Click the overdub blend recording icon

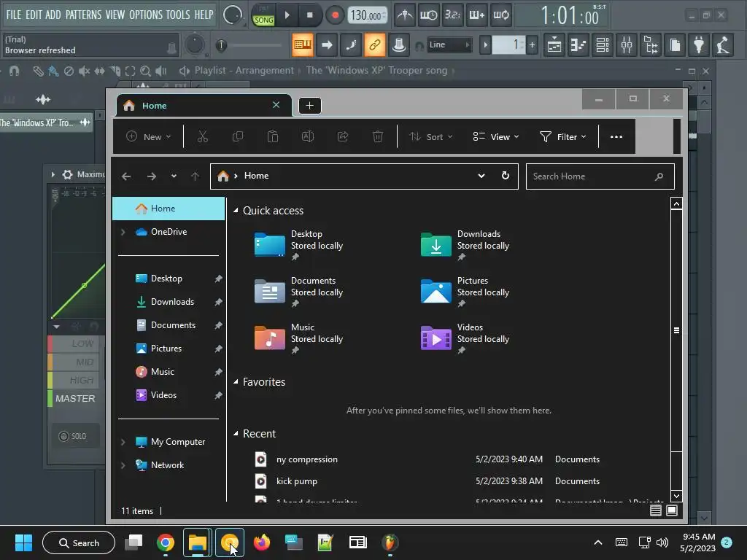(477, 15)
